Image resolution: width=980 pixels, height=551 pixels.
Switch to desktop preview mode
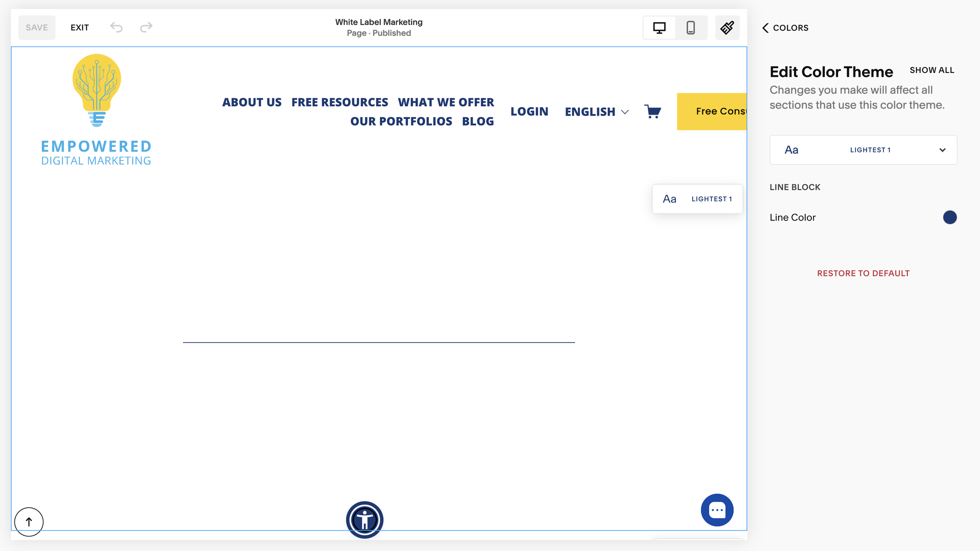coord(659,27)
